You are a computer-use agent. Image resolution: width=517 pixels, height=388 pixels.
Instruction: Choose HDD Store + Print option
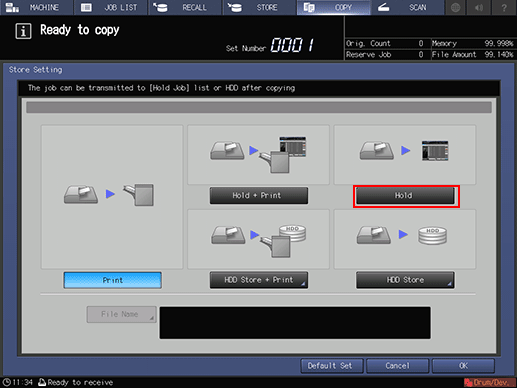[x=259, y=280]
